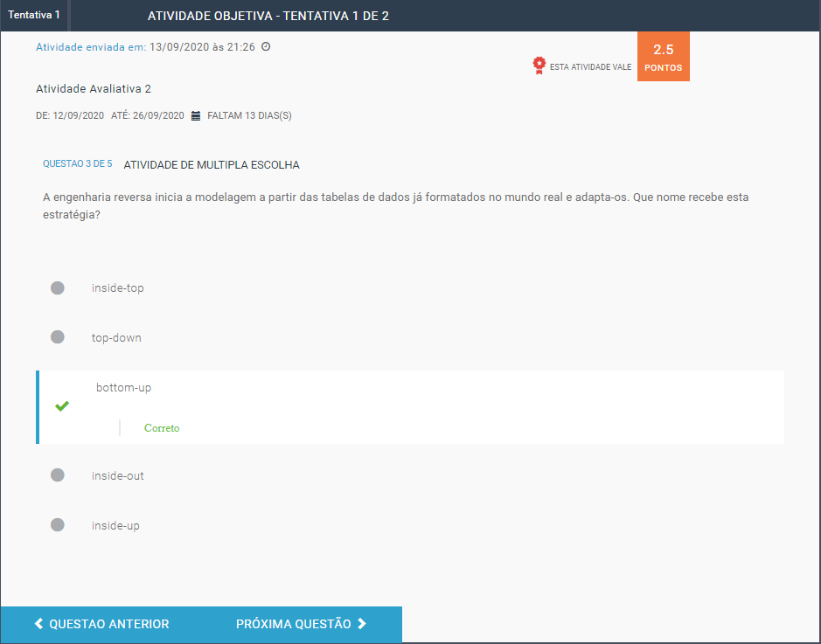This screenshot has height=644, width=821.
Task: Click the Atividade enviada em link text
Action: point(91,47)
